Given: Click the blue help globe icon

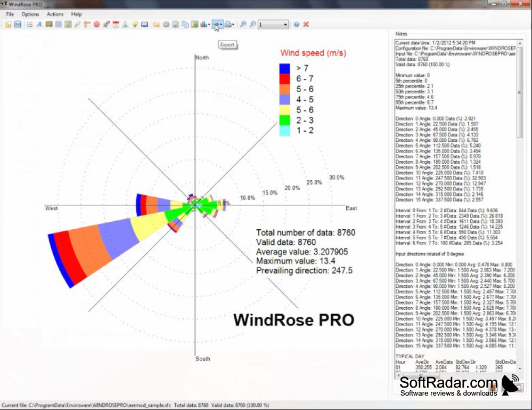Looking at the screenshot, I should 297,25.
